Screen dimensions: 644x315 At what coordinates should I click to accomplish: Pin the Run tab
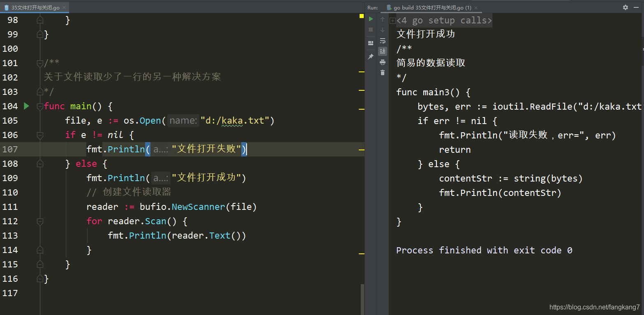(371, 57)
